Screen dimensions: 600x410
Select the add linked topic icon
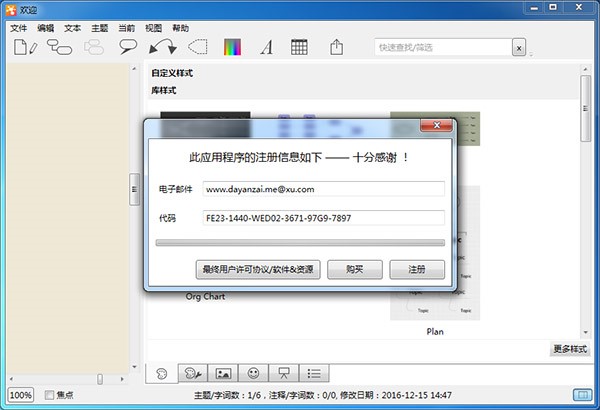point(59,47)
